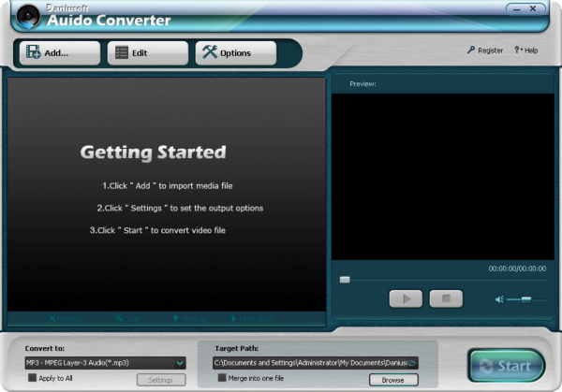Screen dimensions: 562x392
Task: Click the preview seek slider handle
Action: (345, 280)
